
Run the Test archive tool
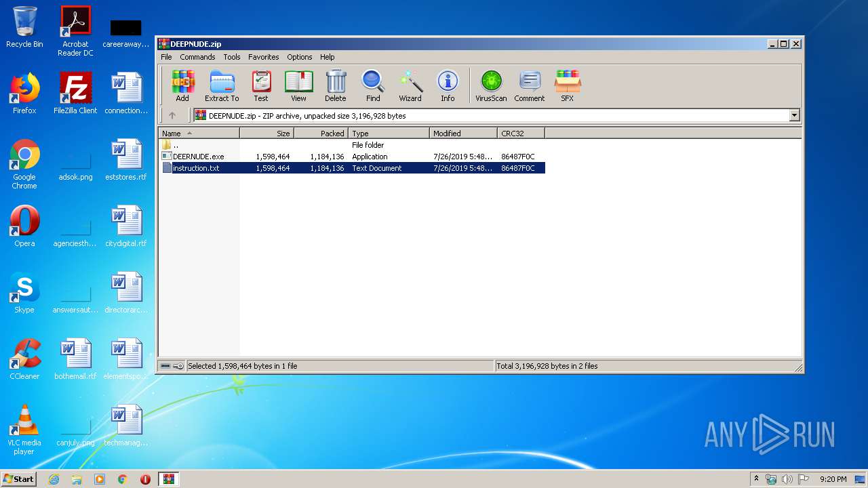[x=261, y=86]
